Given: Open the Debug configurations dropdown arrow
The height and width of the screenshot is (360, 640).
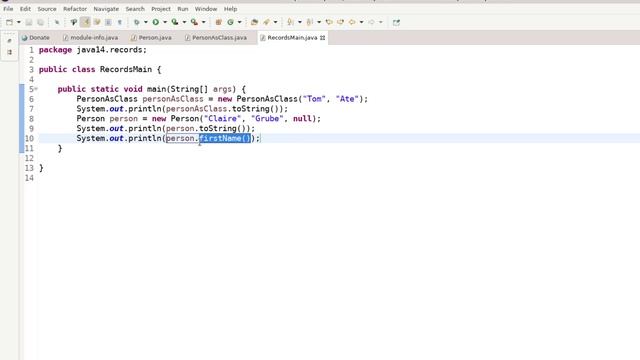Looking at the screenshot, I should click(x=146, y=22).
